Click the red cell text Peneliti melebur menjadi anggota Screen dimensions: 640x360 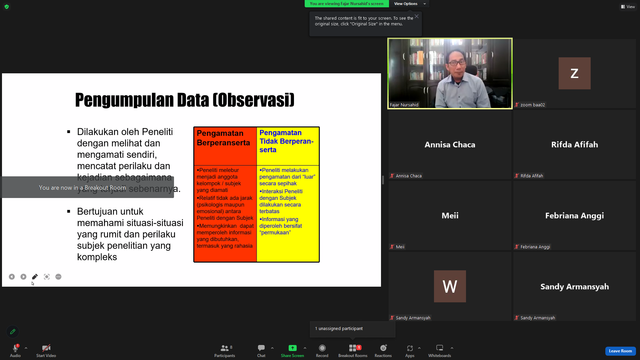218,180
